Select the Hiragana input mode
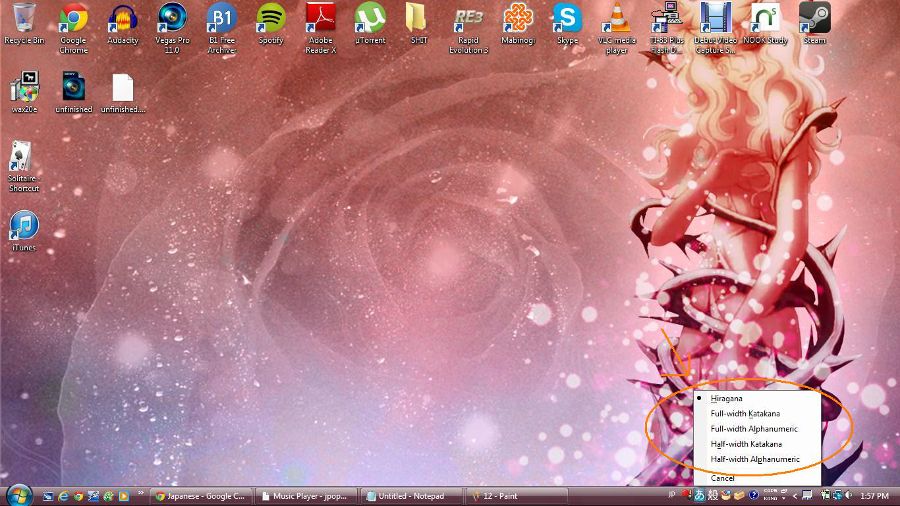This screenshot has width=900, height=506. pos(727,398)
